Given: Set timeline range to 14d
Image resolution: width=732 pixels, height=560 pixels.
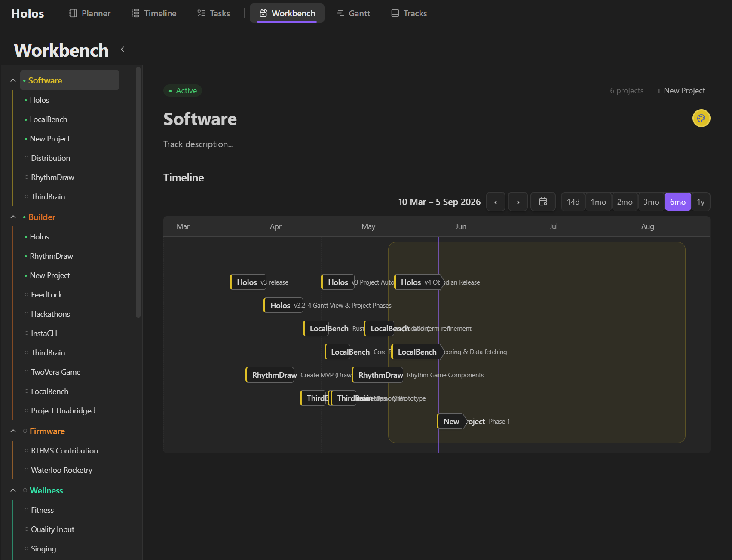Looking at the screenshot, I should 573,202.
